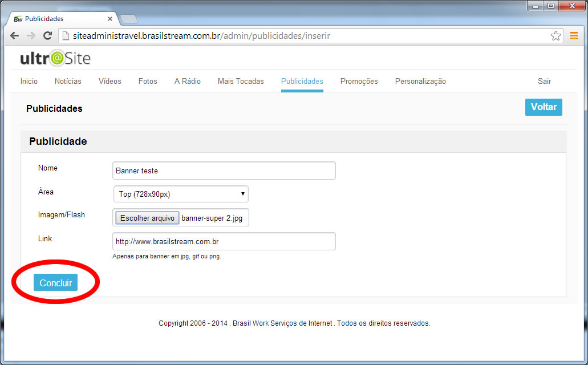This screenshot has height=365, width=588.
Task: Click the browser forward arrow
Action: coord(30,35)
